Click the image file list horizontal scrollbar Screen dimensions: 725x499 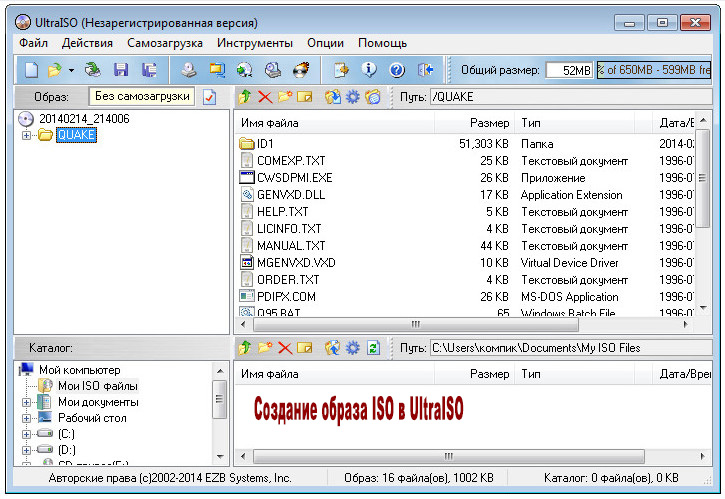pos(416,324)
